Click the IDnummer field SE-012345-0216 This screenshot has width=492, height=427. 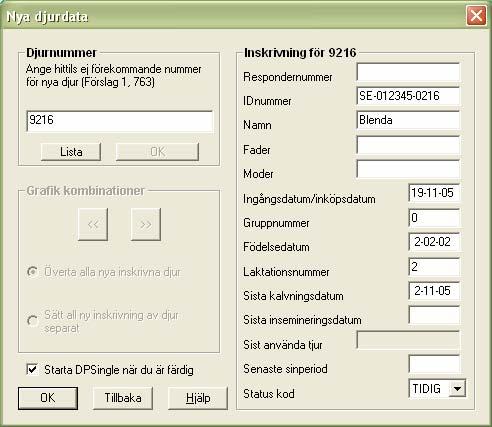408,96
